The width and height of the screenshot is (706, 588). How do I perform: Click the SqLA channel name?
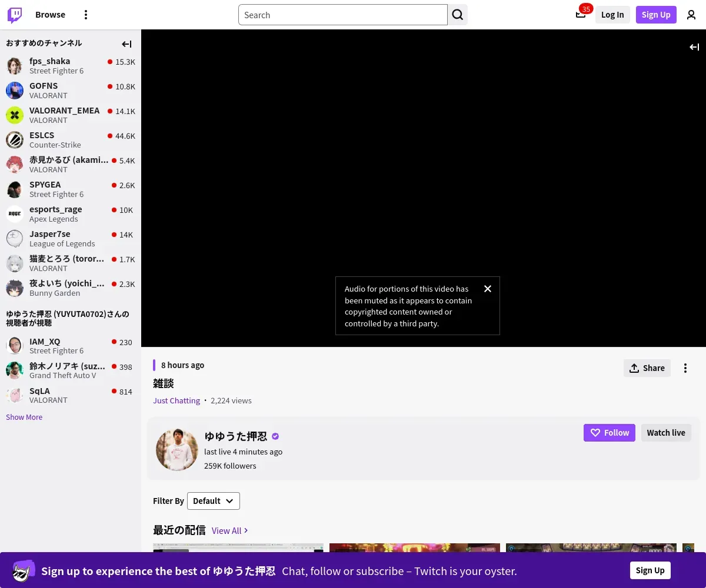pos(39,391)
